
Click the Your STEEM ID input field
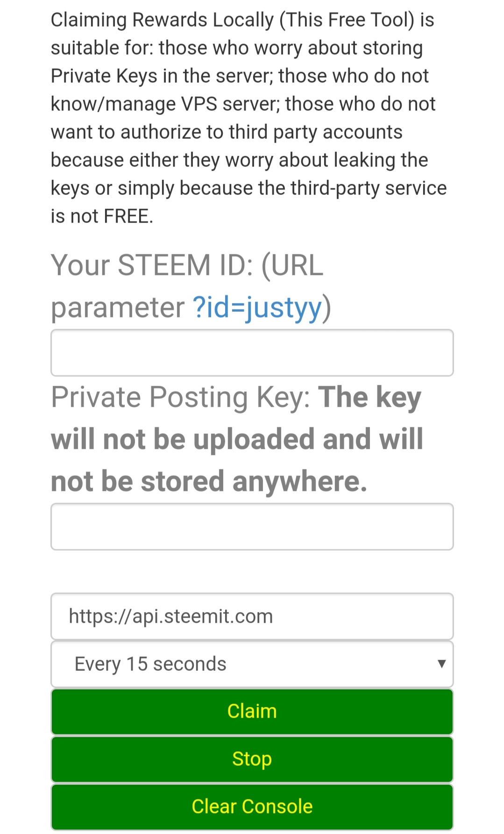tap(252, 352)
